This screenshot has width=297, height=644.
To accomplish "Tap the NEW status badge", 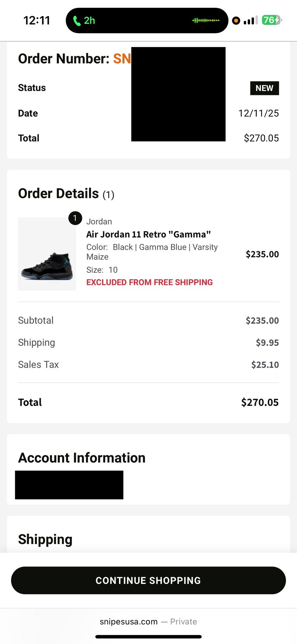I will (x=264, y=88).
